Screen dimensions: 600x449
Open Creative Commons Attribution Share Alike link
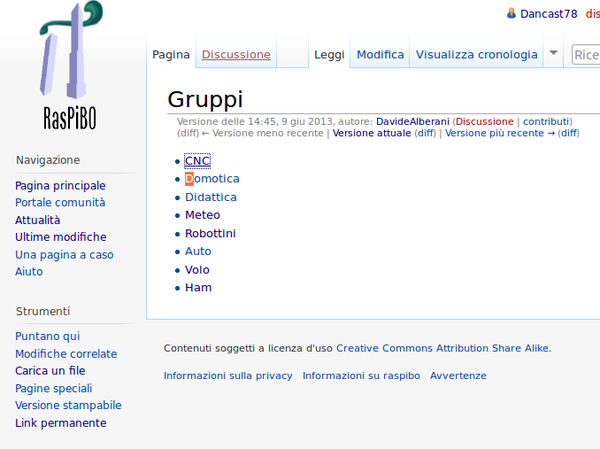[443, 348]
